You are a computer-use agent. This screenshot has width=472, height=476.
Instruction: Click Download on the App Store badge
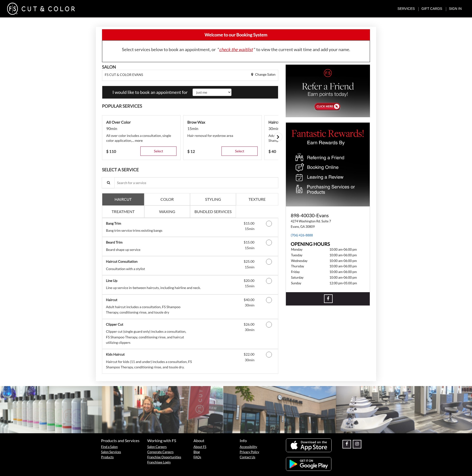[309, 445]
